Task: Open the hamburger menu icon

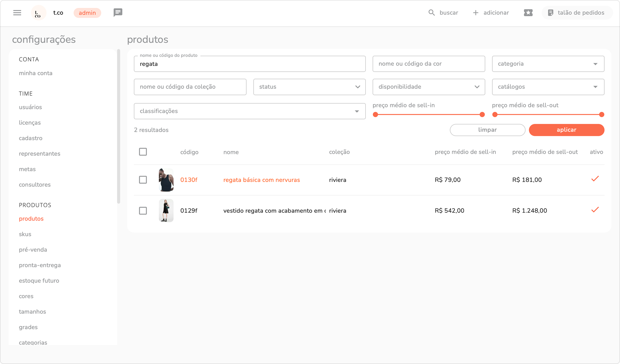Action: click(17, 13)
